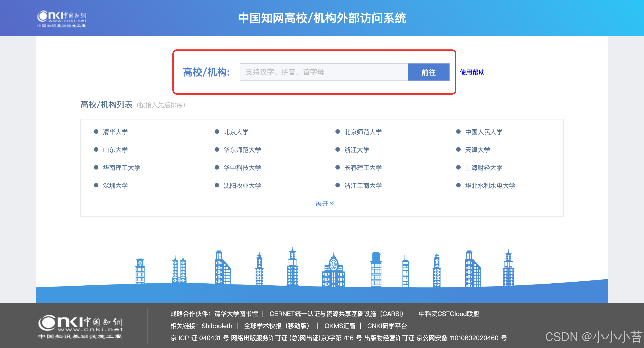Visit 中科院CSTCloud联盟 link
The height and width of the screenshot is (348, 644).
449,314
